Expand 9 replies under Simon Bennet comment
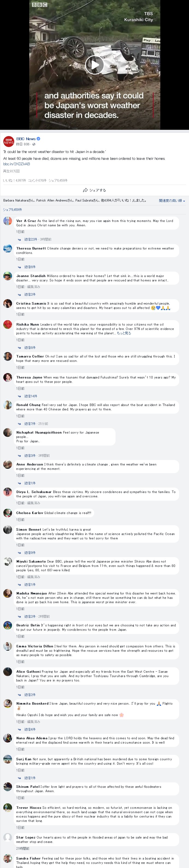189x868 pixels. [x=30, y=552]
